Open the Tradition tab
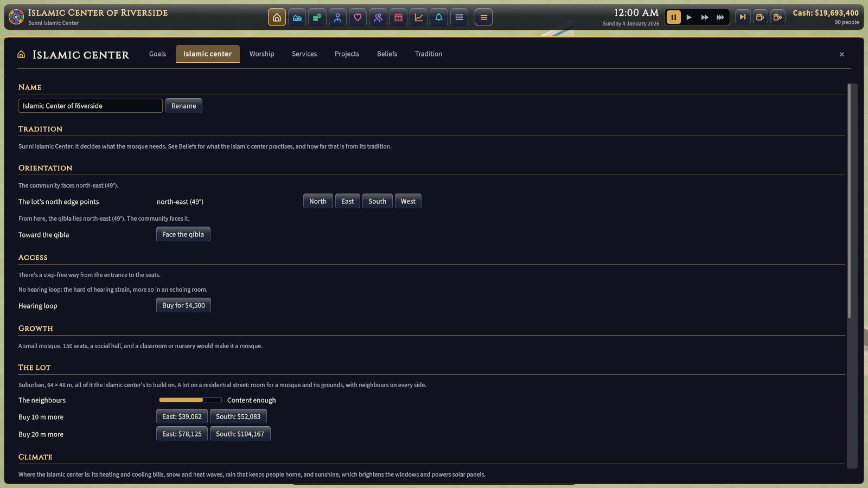This screenshot has height=488, width=868. point(429,54)
